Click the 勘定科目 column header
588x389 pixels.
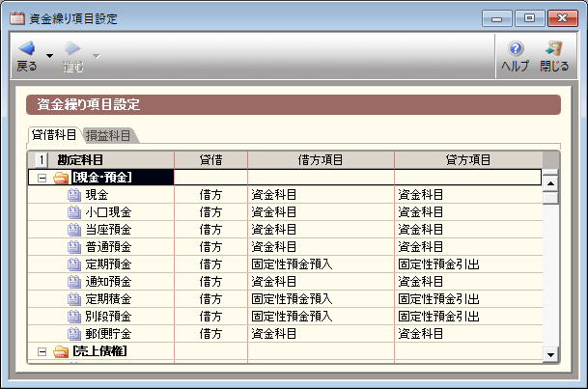[80, 160]
